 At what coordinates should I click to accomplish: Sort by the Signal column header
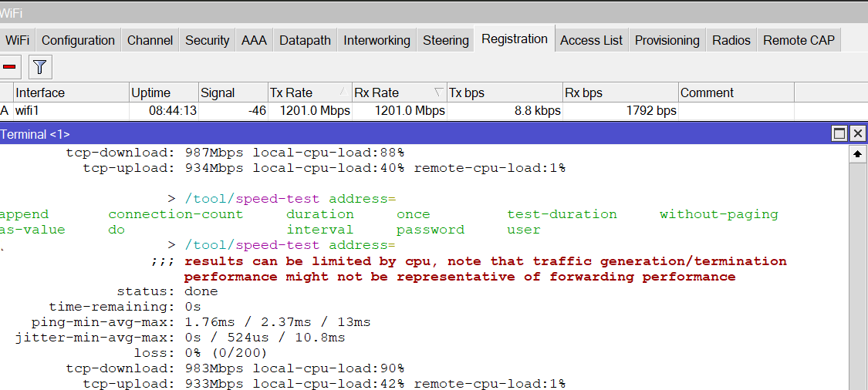pyautogui.click(x=233, y=92)
